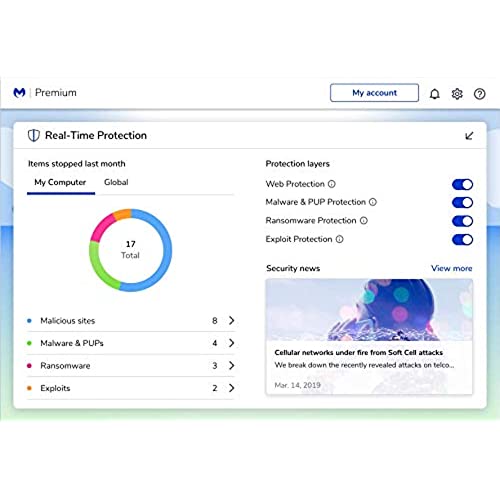
Task: Switch to the Global tab
Action: click(116, 182)
